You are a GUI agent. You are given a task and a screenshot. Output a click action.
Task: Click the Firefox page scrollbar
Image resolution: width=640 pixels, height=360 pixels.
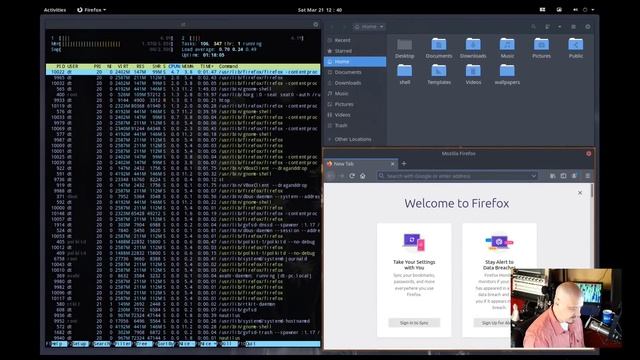pyautogui.click(x=592, y=192)
